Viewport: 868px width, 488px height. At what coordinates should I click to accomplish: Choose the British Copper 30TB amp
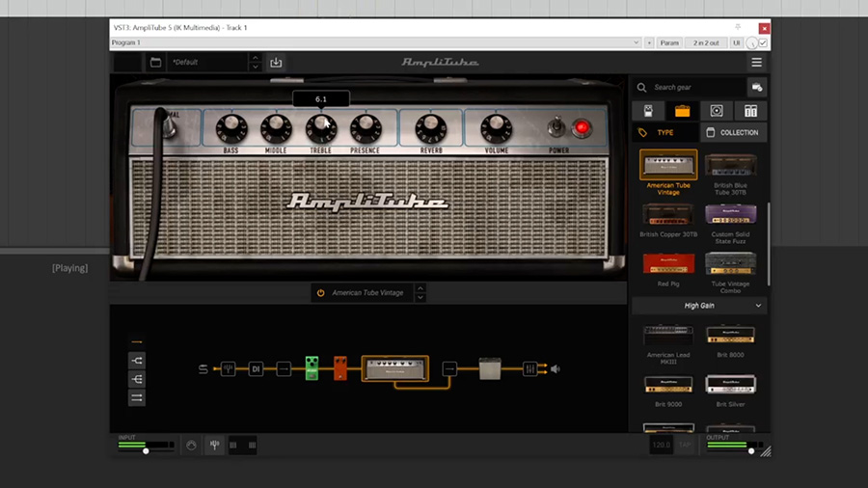(x=668, y=214)
